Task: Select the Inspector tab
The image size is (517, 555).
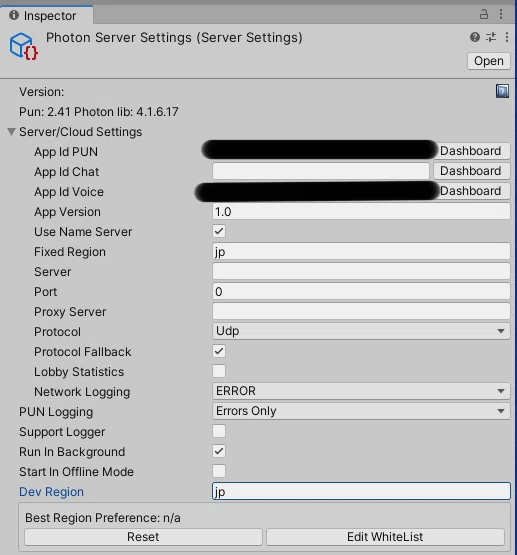Action: (46, 16)
